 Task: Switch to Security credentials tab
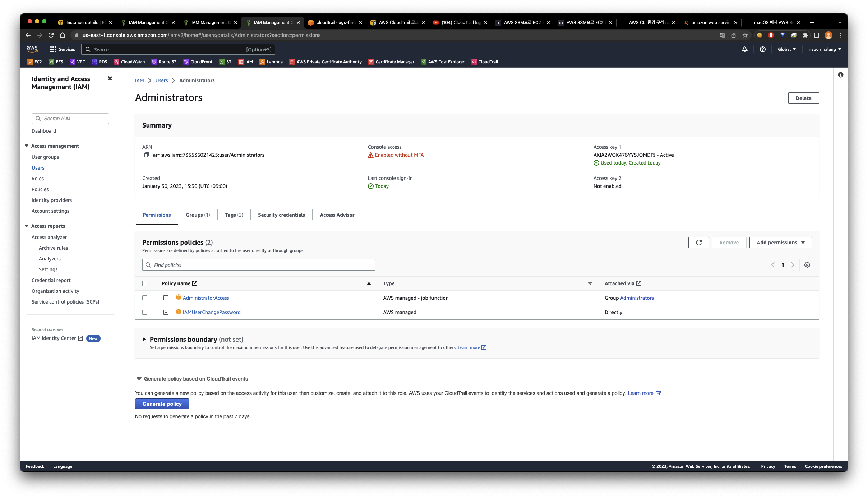[281, 215]
